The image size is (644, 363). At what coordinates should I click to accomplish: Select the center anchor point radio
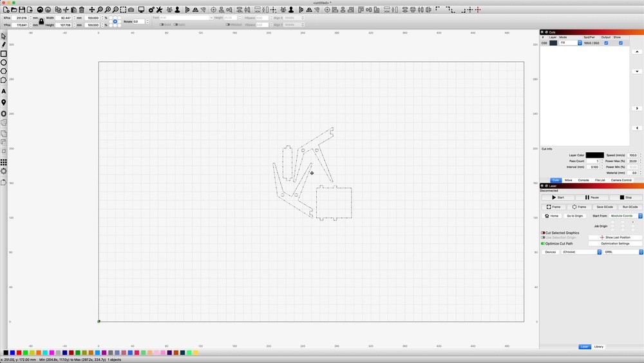[115, 21]
